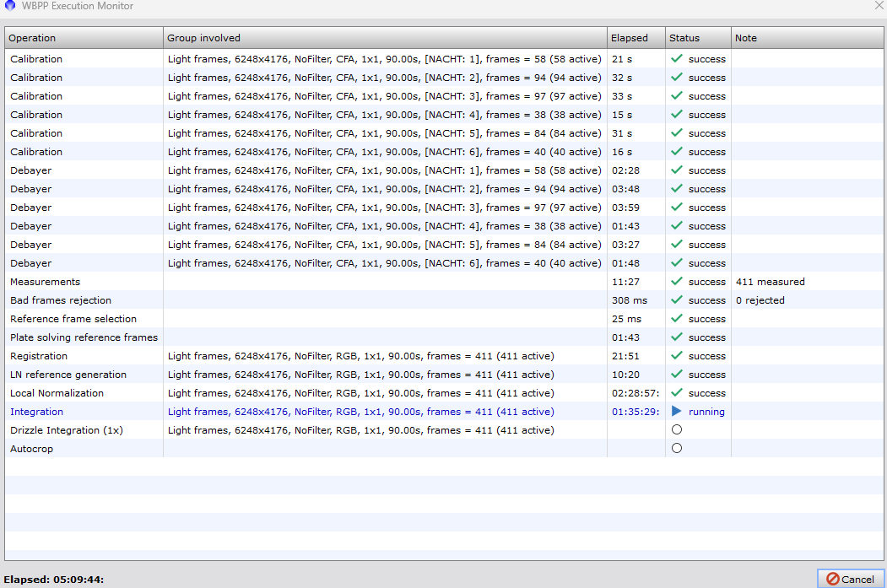The width and height of the screenshot is (887, 588).
Task: Click the total Elapsed 05:09:44 label
Action: pos(53,580)
